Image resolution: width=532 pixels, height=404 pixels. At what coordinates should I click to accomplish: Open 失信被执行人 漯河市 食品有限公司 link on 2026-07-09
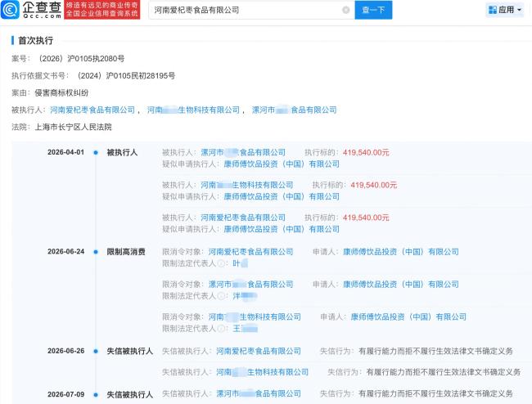tap(259, 393)
